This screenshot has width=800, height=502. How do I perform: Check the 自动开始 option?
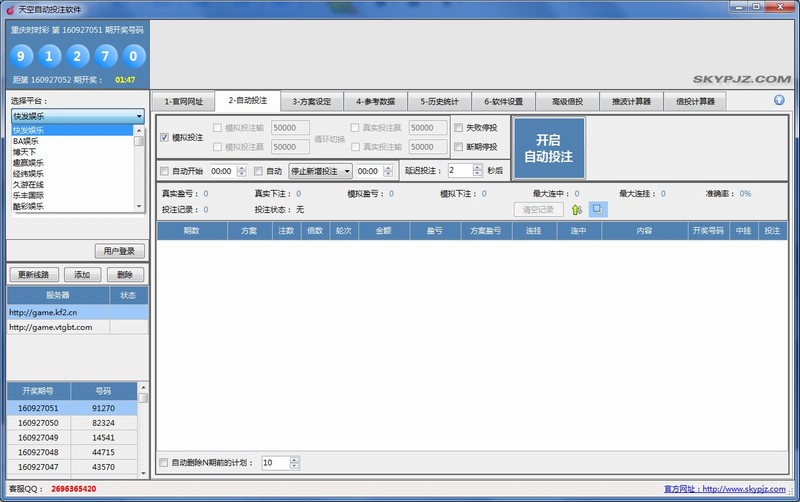pos(165,171)
